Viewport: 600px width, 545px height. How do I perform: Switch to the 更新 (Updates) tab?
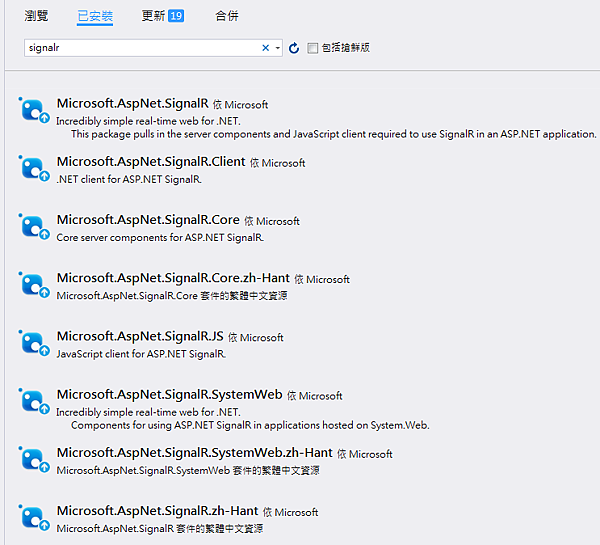coord(153,16)
